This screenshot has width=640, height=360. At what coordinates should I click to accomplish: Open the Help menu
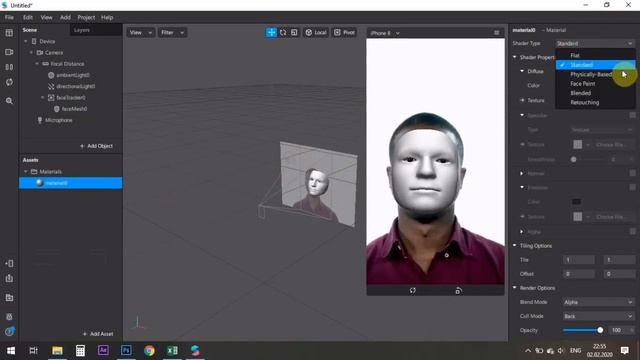point(107,18)
